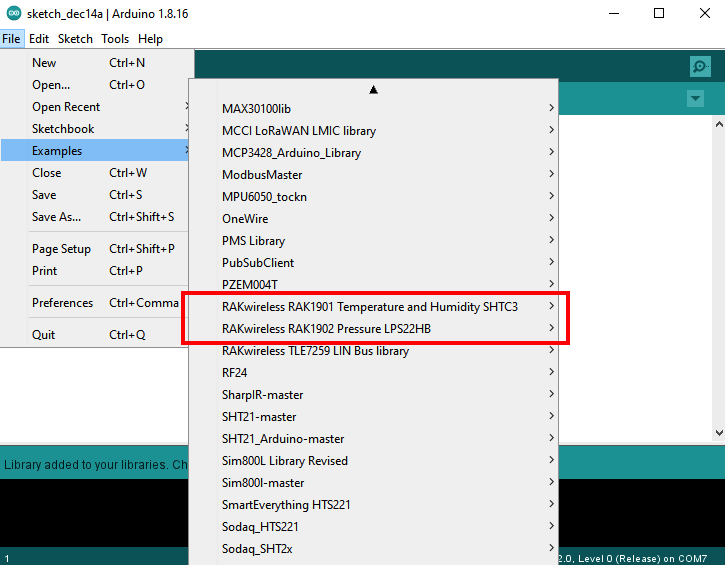Open RF24 examples submenu
The width and height of the screenshot is (725, 565).
[x=374, y=373]
